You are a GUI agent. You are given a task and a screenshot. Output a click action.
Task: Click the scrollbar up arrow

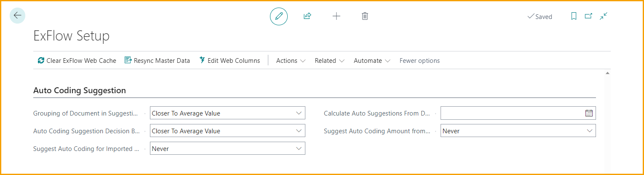click(607, 73)
